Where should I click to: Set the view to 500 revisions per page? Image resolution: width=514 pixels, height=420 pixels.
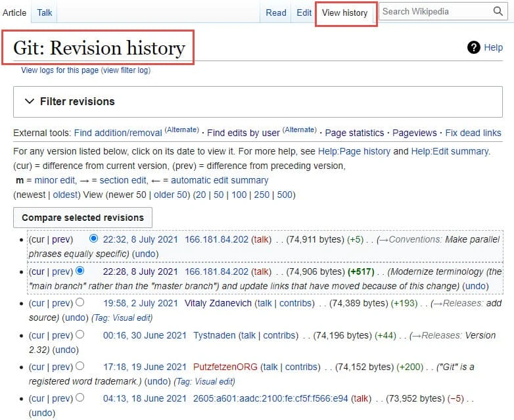pyautogui.click(x=285, y=195)
